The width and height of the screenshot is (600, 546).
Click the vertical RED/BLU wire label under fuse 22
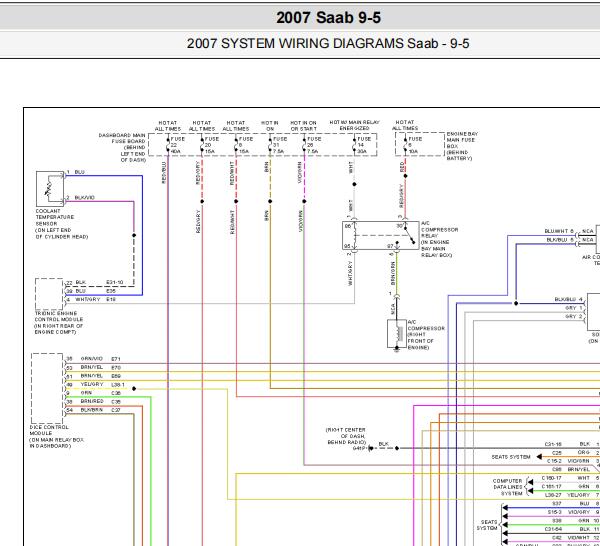tap(164, 172)
